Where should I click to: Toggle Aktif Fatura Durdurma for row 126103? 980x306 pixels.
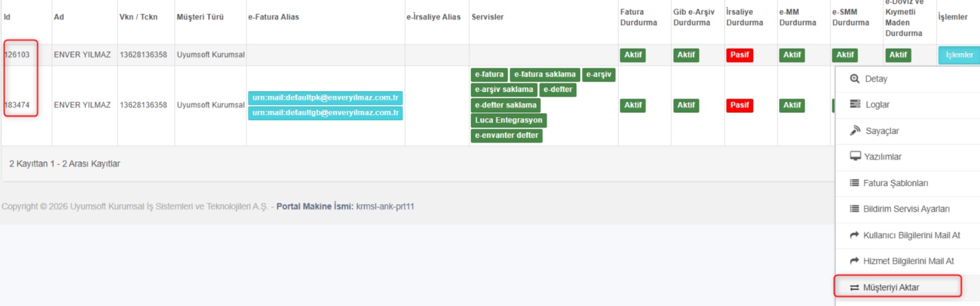click(x=633, y=55)
